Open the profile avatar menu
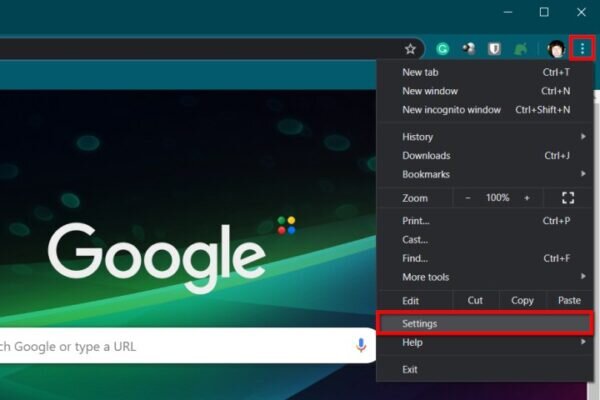Viewport: 600px width, 400px height. pyautogui.click(x=556, y=49)
